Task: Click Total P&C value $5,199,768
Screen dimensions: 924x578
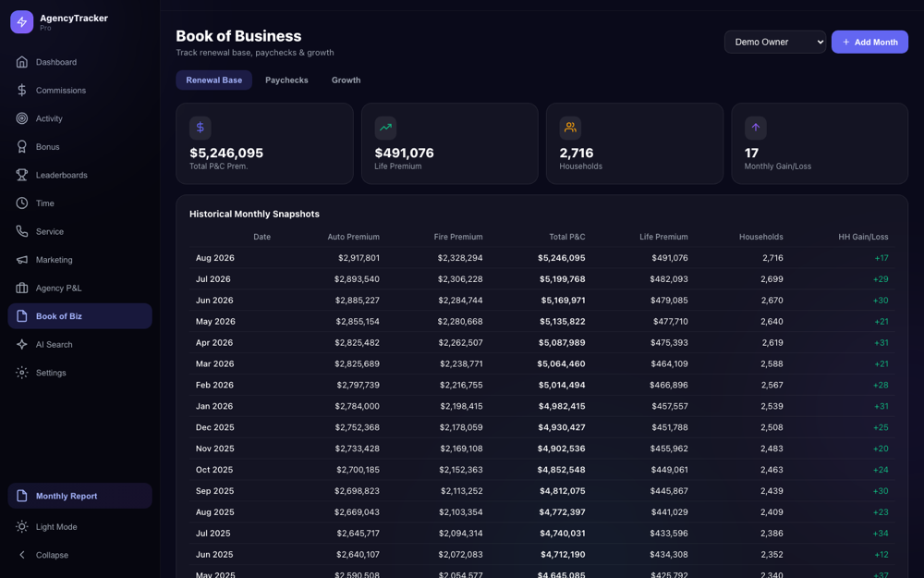Action: pos(562,279)
